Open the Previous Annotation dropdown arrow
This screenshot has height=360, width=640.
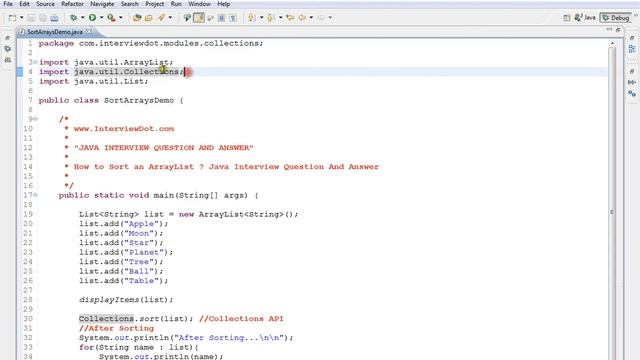point(280,18)
